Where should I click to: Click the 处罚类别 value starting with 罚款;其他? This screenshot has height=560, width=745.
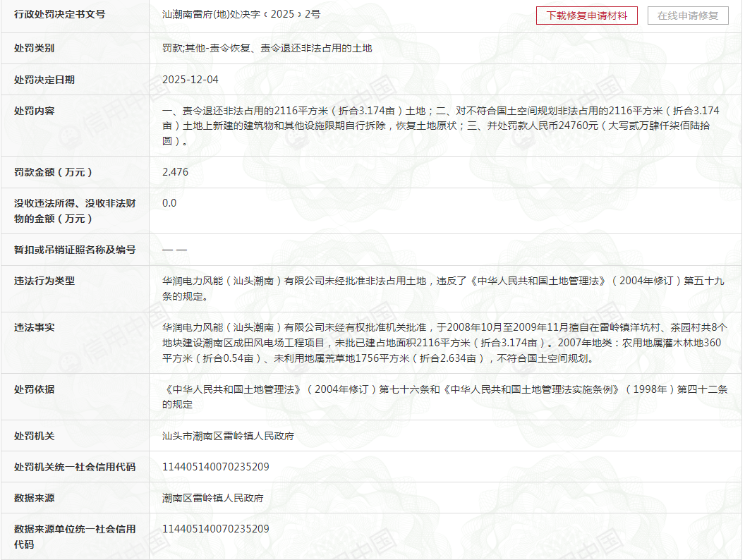(x=267, y=48)
